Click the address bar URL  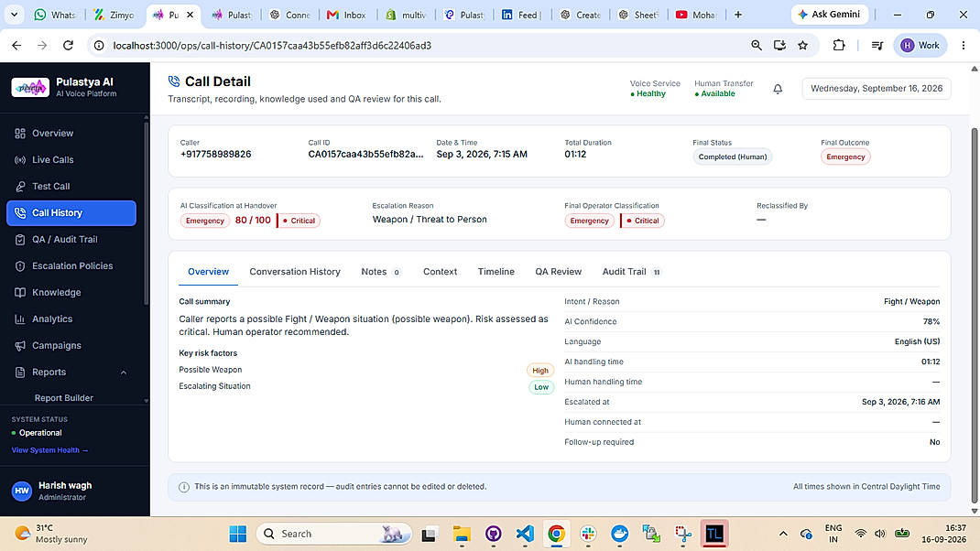272,46
